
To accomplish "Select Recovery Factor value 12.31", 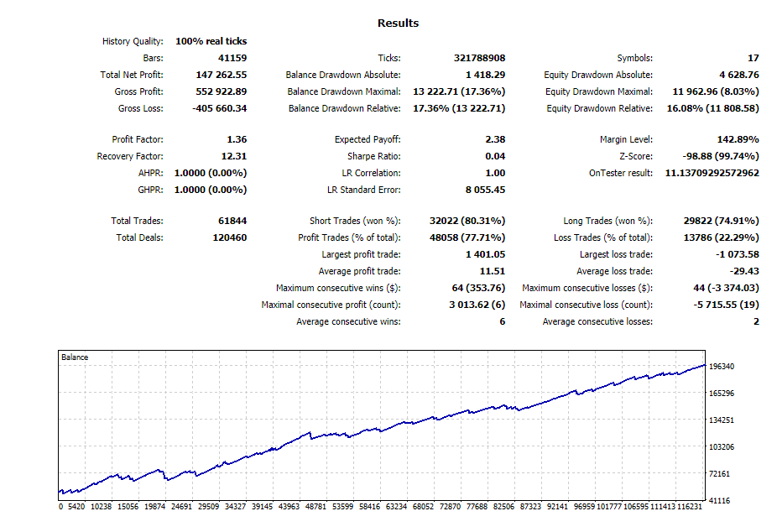I will click(234, 157).
